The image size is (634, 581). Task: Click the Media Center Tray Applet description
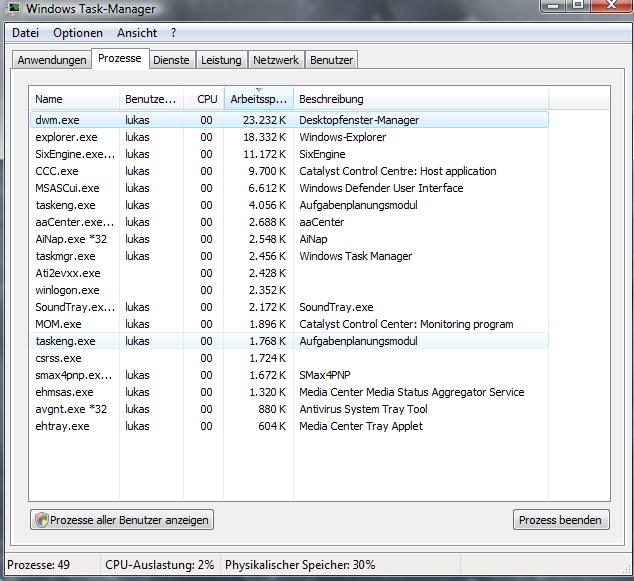pyautogui.click(x=361, y=426)
